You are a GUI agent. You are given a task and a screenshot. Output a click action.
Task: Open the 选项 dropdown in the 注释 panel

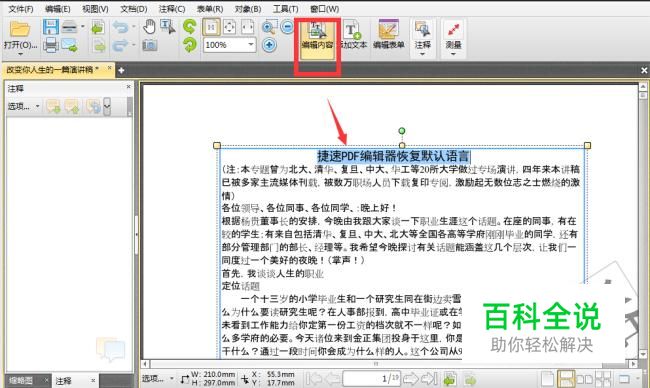(23, 107)
